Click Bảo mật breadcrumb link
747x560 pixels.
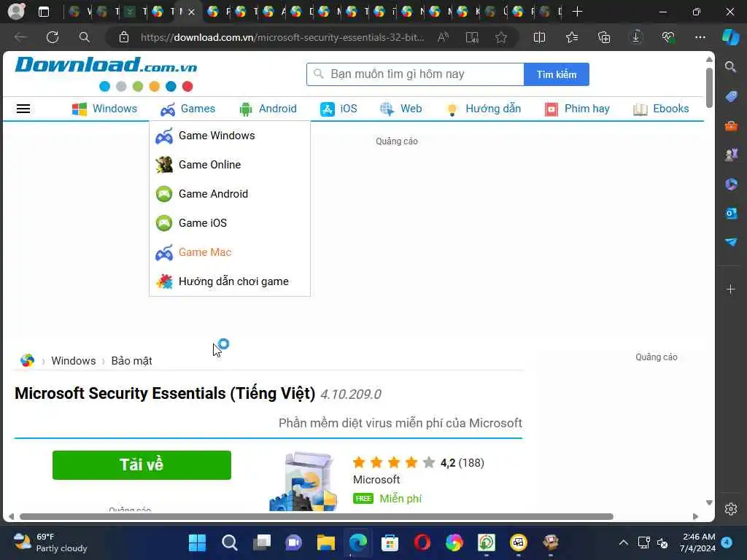(131, 361)
